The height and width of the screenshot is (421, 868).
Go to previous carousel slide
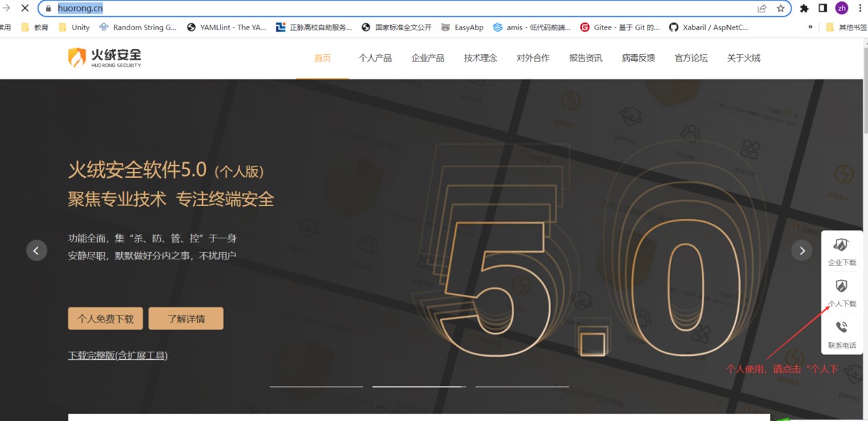37,251
